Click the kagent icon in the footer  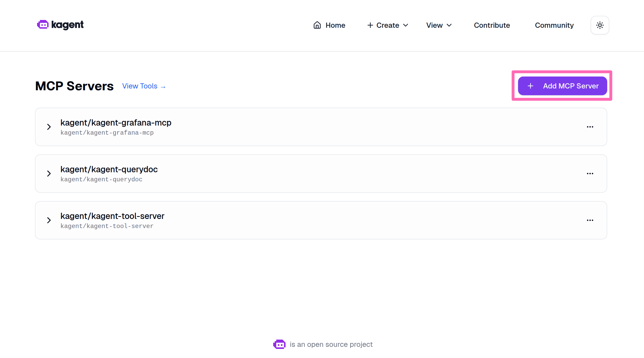[x=279, y=344]
